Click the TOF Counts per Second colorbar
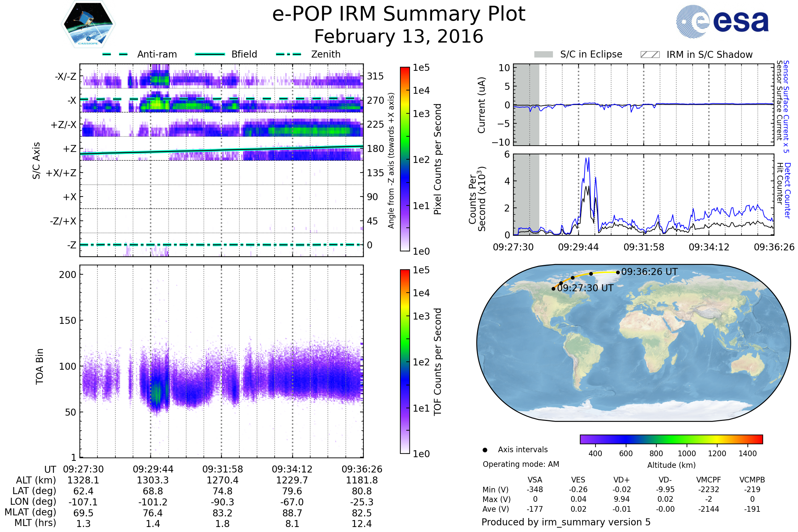This screenshot has height=532, width=798. [405, 361]
